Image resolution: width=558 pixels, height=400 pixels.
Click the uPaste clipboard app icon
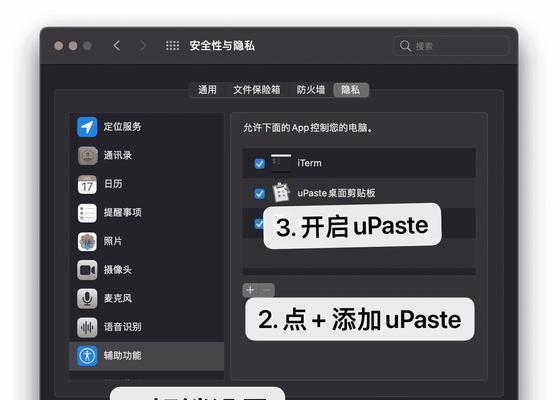[281, 193]
